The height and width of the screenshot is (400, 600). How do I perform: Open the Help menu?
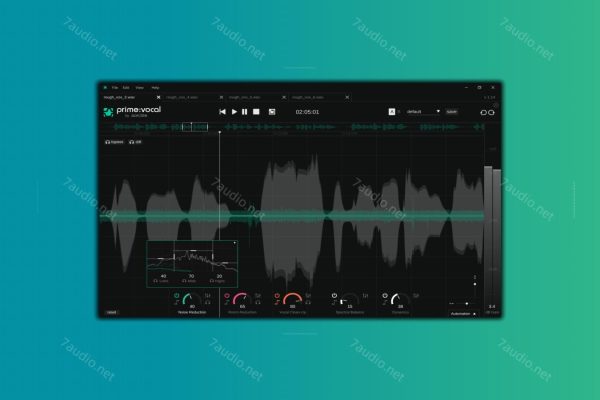pos(155,88)
